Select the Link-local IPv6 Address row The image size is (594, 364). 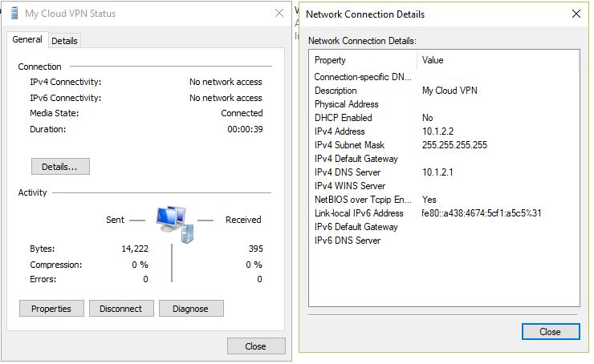tap(444, 213)
